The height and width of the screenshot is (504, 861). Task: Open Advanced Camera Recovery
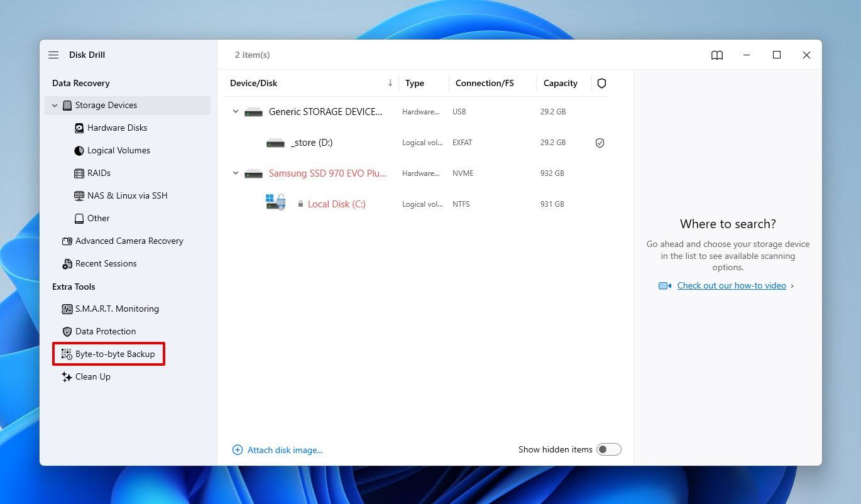coord(129,241)
